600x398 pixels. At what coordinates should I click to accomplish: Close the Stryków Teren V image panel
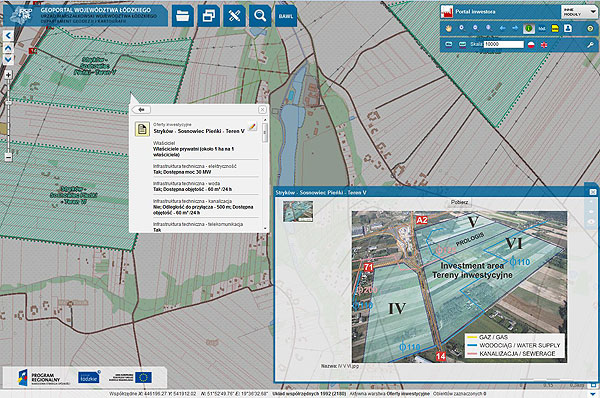coord(593,192)
